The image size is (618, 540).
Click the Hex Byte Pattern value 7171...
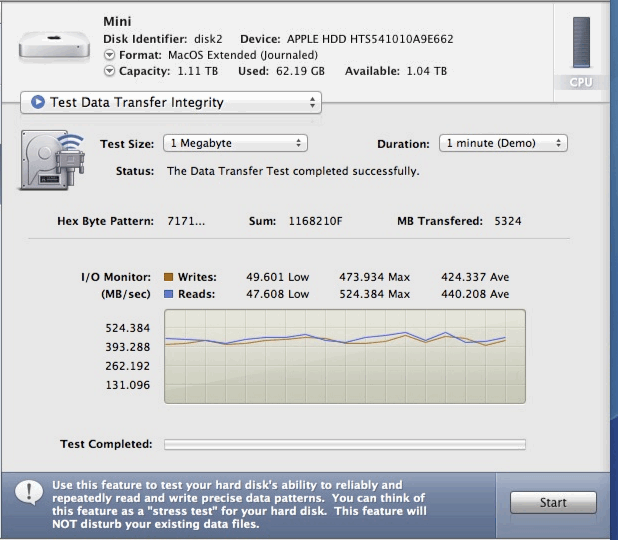[186, 221]
